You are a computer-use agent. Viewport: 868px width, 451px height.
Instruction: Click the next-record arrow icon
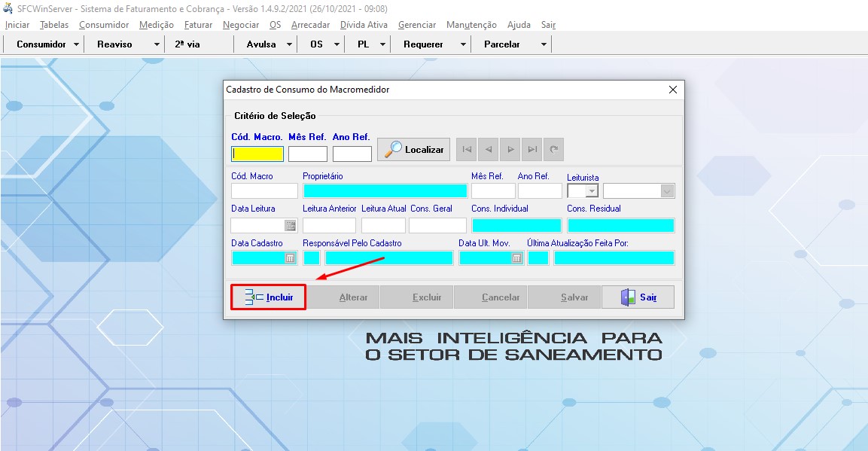click(510, 149)
